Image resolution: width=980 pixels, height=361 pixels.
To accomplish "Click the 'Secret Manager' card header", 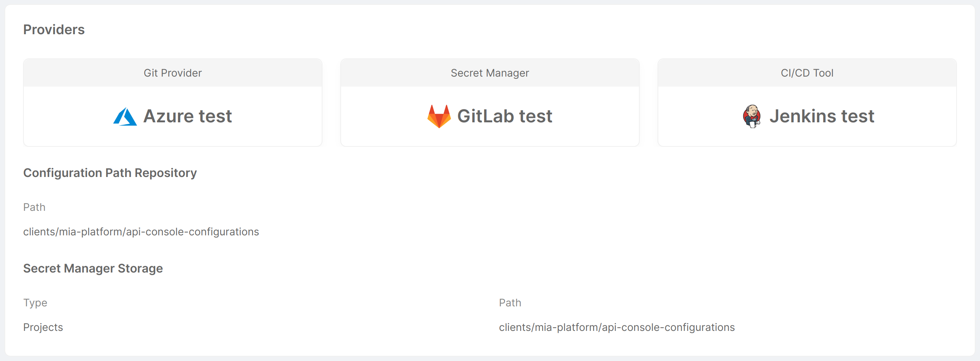I will (x=490, y=73).
